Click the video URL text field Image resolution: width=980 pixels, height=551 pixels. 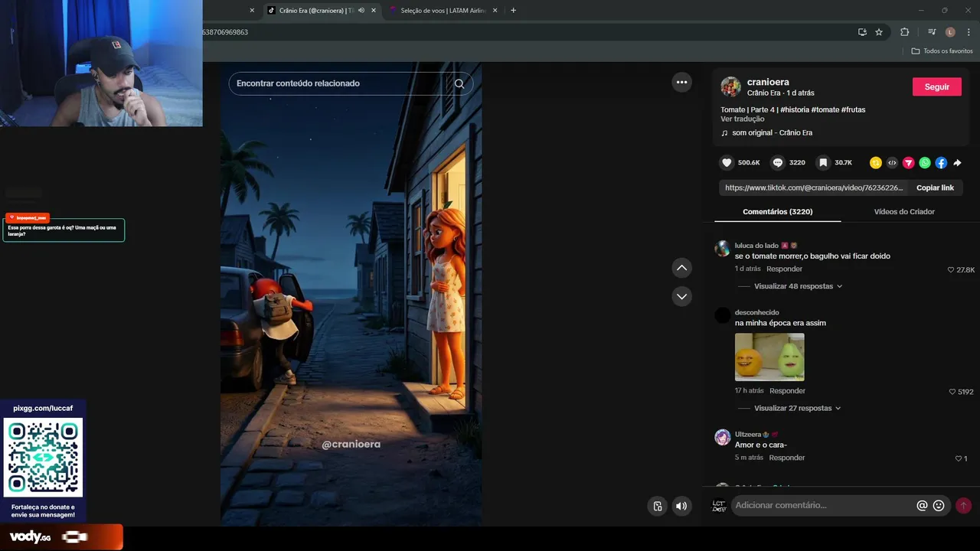[x=814, y=188]
